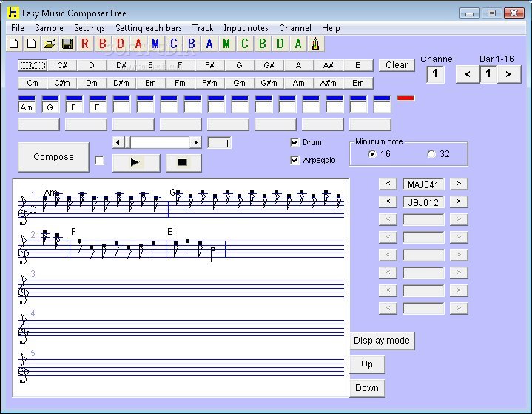Go to previous pattern before MAJ041
Screen dimensions: 532x414
(x=388, y=184)
